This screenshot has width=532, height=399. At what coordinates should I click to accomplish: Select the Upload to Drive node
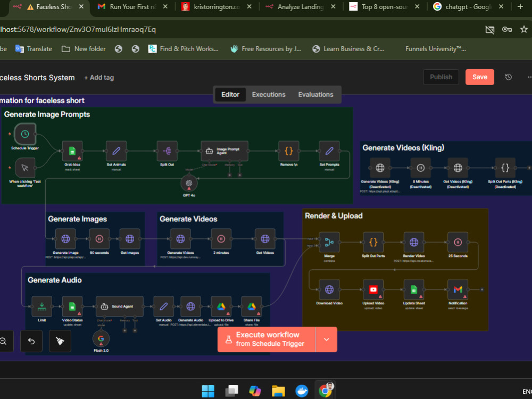(x=221, y=306)
